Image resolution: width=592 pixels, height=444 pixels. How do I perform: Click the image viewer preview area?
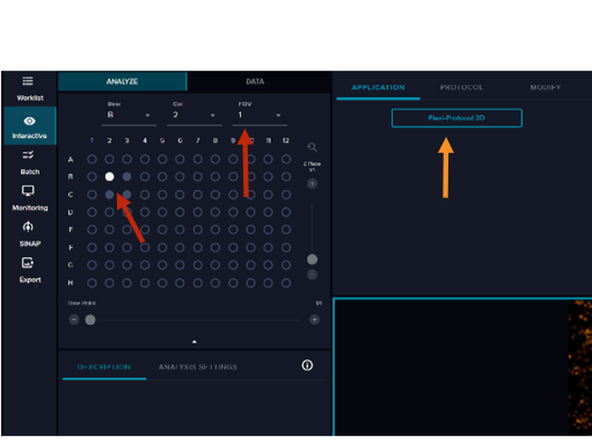pyautogui.click(x=463, y=367)
